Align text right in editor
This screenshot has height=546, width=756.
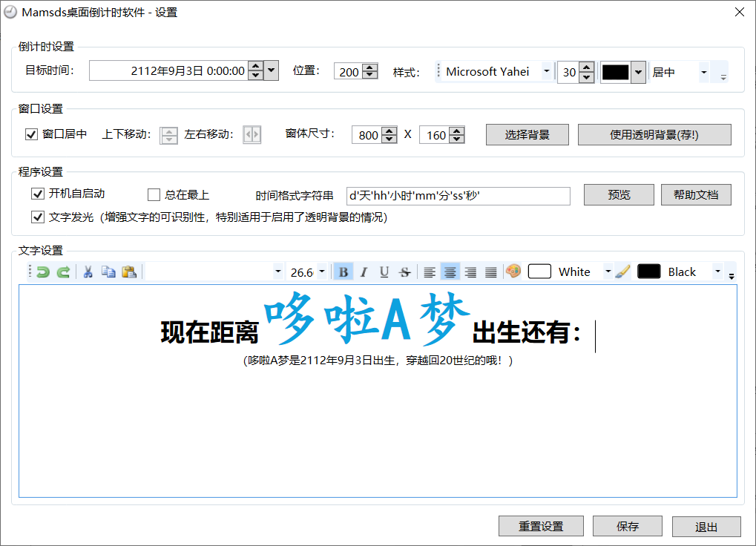point(470,272)
